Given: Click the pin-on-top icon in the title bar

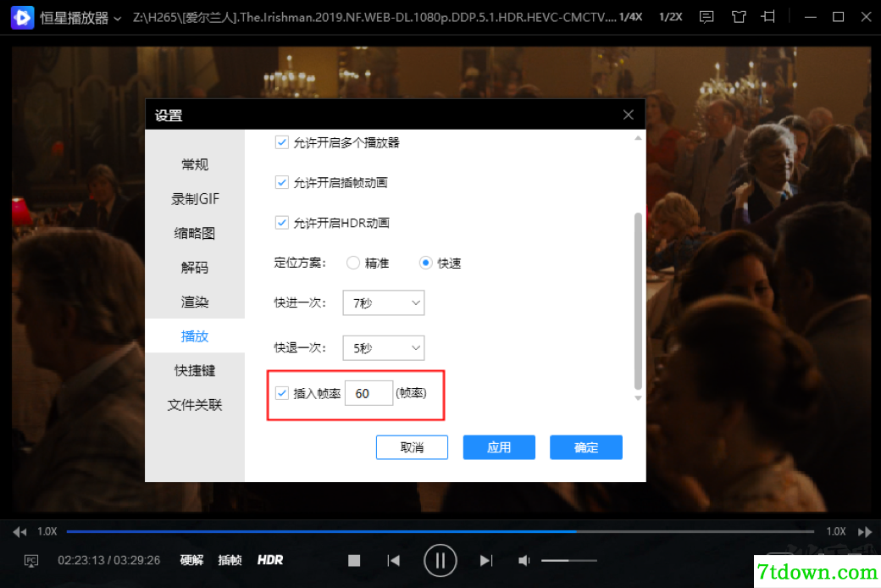Looking at the screenshot, I should [x=768, y=17].
